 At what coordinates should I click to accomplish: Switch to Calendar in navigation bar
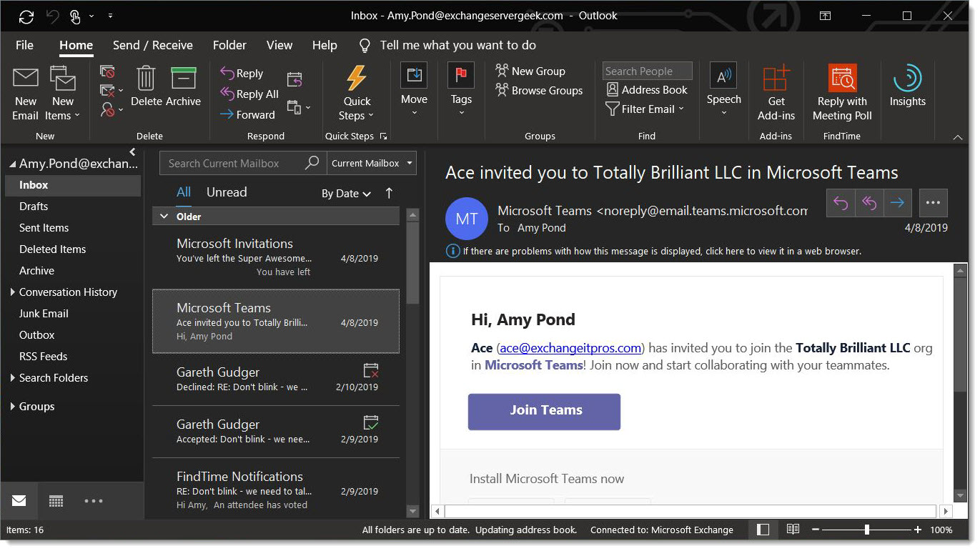[x=56, y=501]
